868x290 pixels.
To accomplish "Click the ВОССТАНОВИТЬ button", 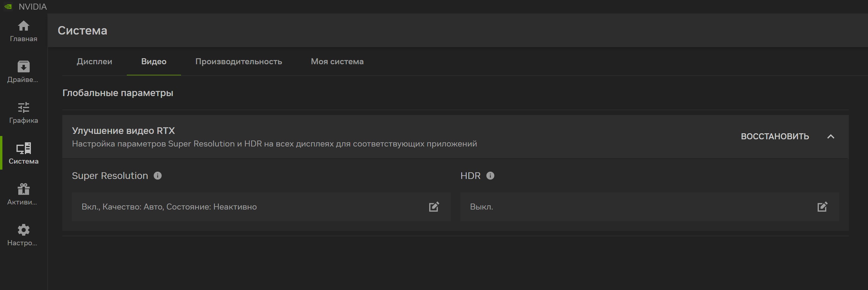I will [775, 136].
